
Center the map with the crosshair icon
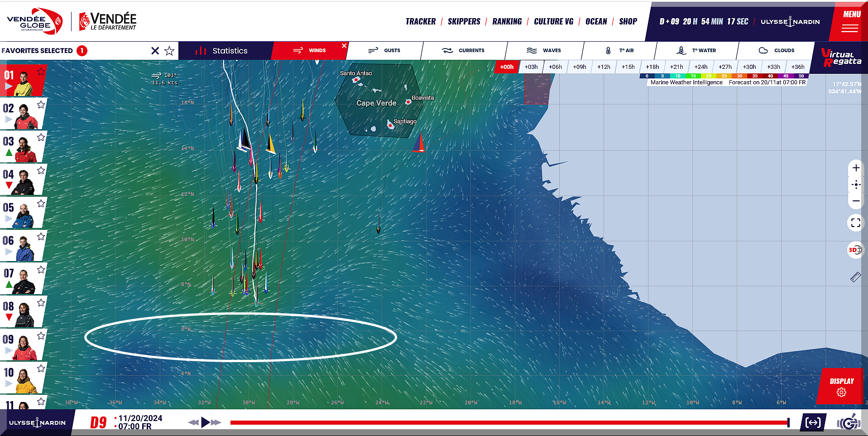point(855,184)
